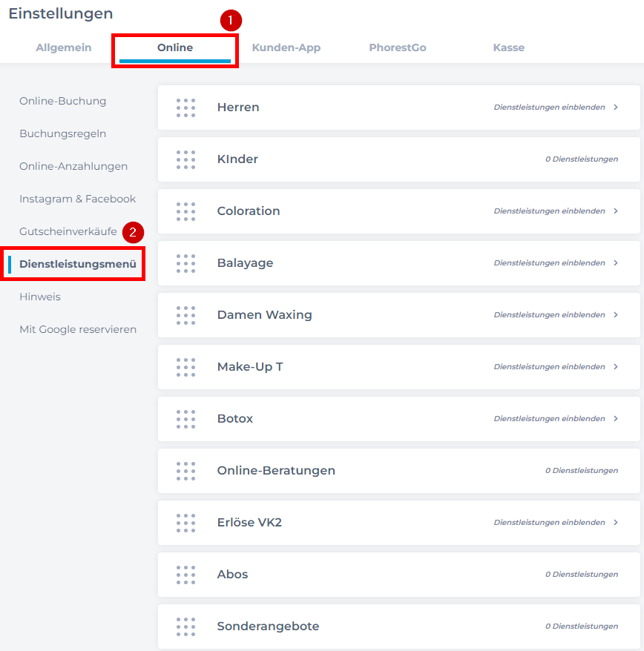Screen dimensions: 644x651
Task: Click the drag handle for Balayage
Action: point(185,264)
